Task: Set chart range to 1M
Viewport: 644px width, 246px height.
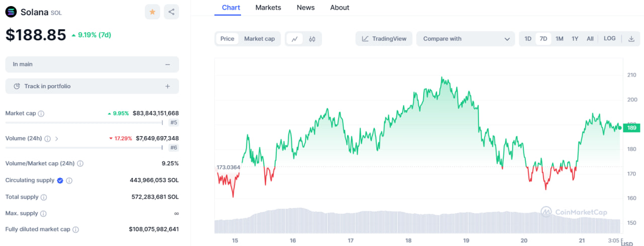Action: click(559, 39)
